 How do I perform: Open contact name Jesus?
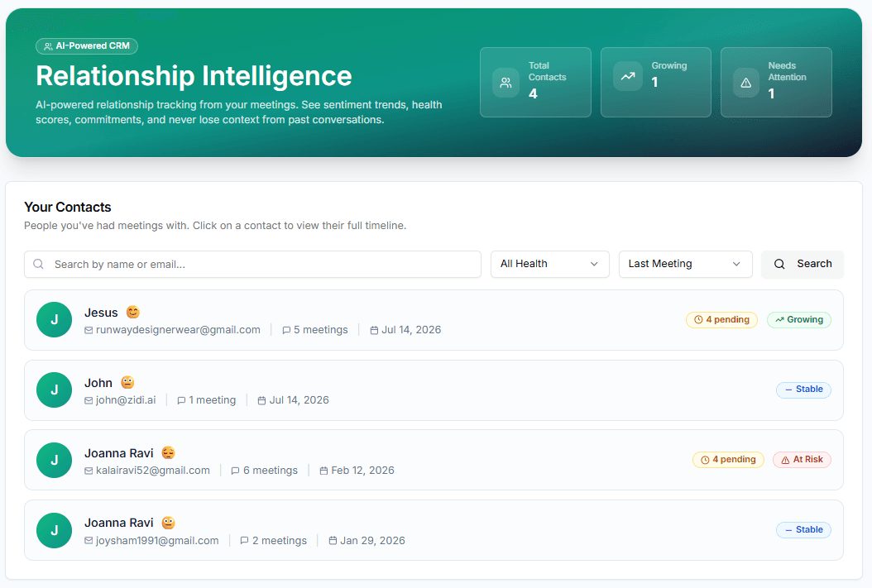click(x=101, y=313)
